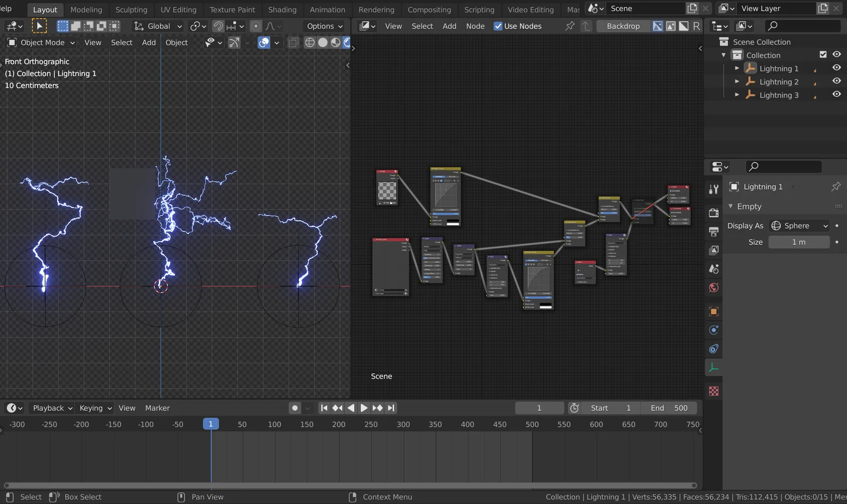Click the Backdrop button
This screenshot has width=847, height=504.
click(623, 26)
